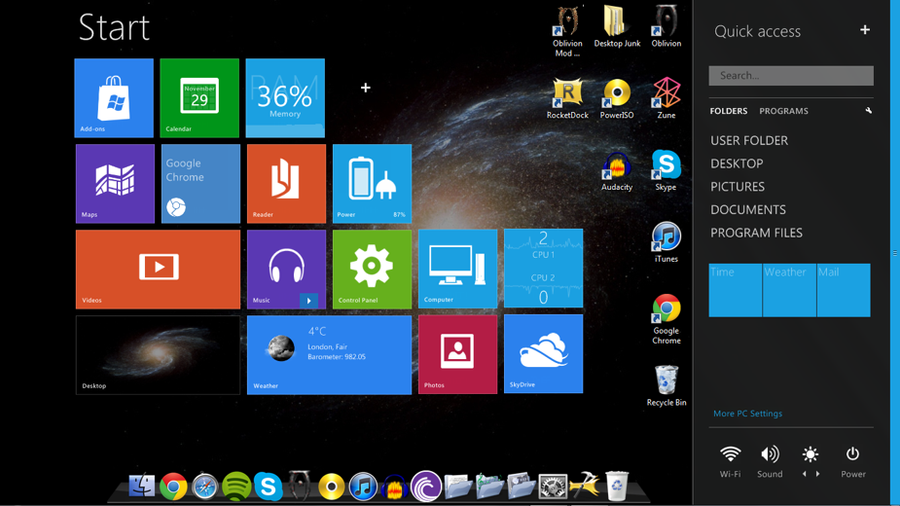Open the Audacity desktop shortcut
900x506 pixels.
click(x=617, y=167)
